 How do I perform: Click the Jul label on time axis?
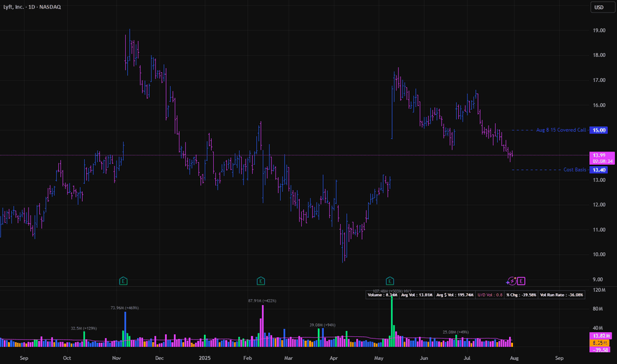pos(467,358)
